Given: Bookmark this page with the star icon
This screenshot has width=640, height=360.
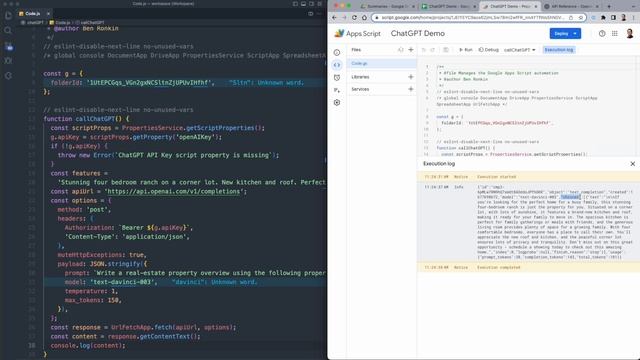Looking at the screenshot, I should pos(580,18).
